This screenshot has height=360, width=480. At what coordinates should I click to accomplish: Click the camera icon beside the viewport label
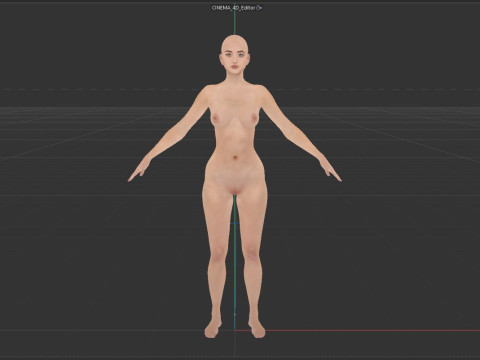[x=259, y=8]
